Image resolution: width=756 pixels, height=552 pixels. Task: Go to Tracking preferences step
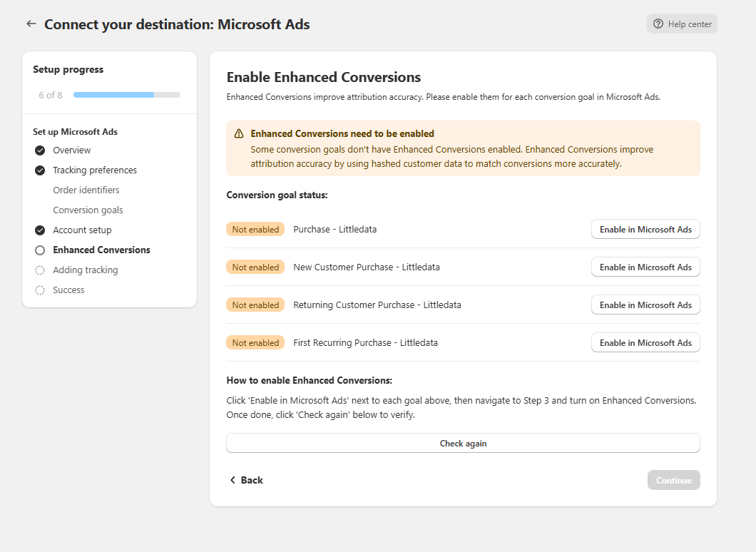tap(95, 170)
